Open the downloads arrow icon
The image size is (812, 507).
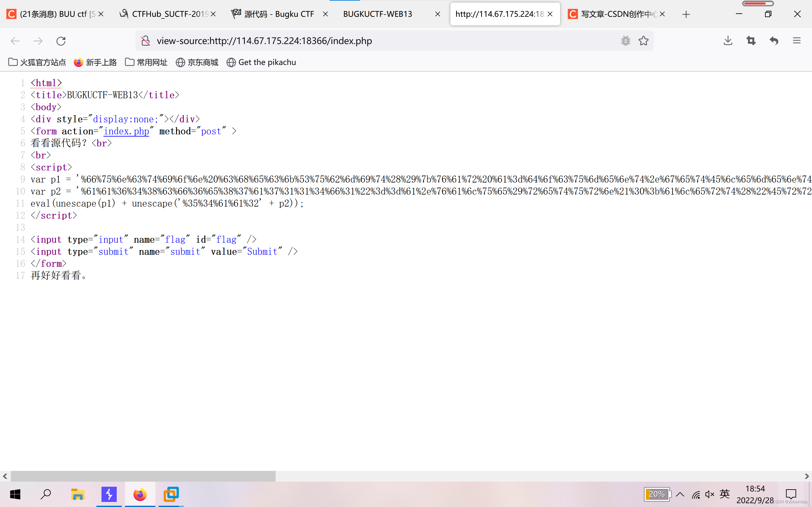(728, 41)
